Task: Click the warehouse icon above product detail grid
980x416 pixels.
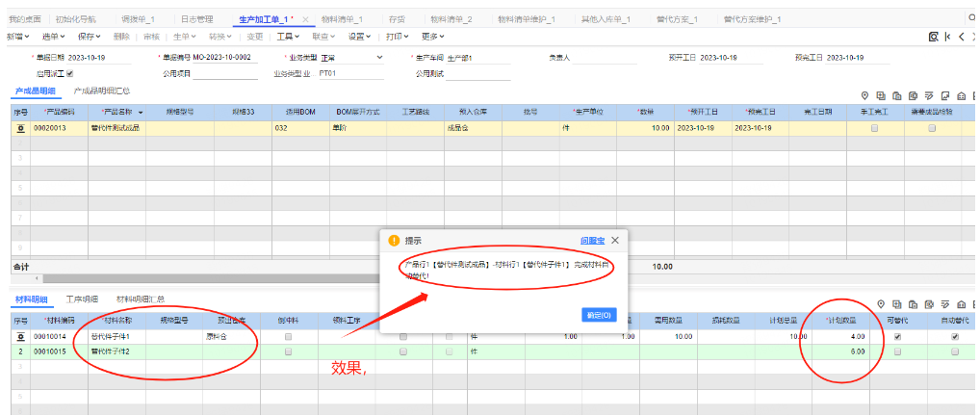Action: click(x=962, y=95)
